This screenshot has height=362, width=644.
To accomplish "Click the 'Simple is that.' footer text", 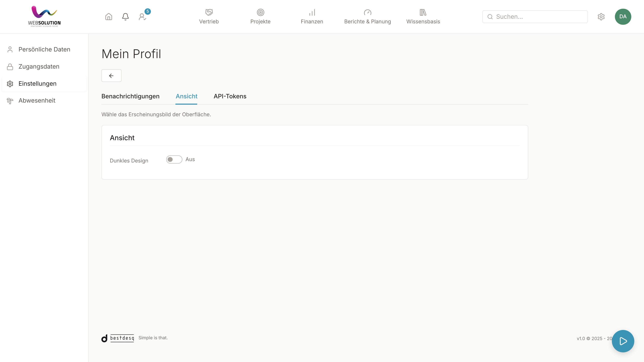I will pyautogui.click(x=153, y=338).
